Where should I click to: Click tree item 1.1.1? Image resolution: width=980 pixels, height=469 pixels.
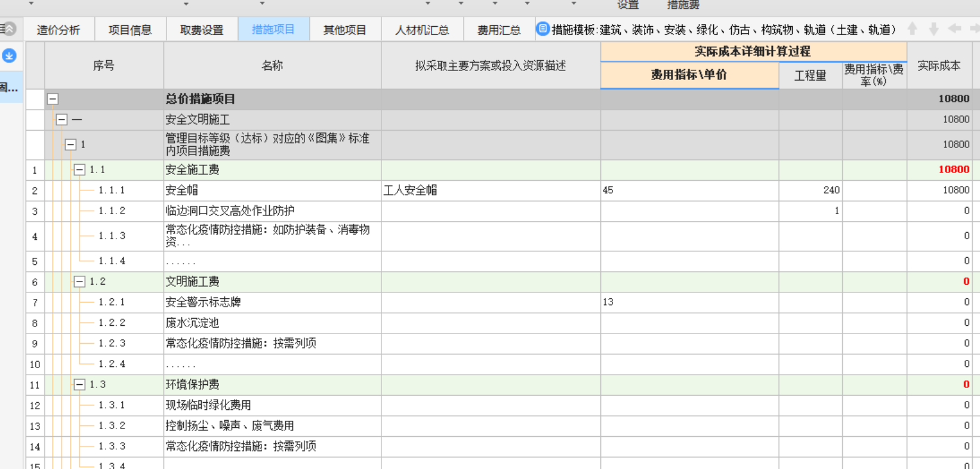click(112, 190)
